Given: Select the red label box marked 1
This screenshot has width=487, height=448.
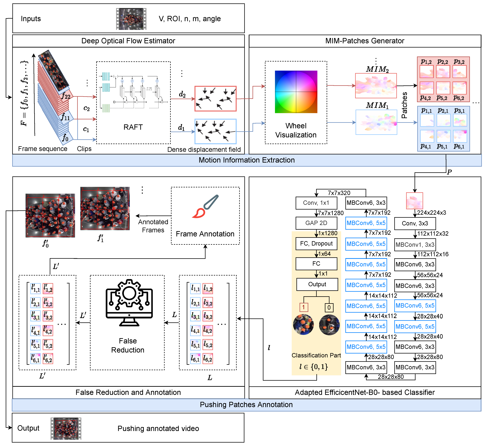Looking at the screenshot, I should pos(304,307).
